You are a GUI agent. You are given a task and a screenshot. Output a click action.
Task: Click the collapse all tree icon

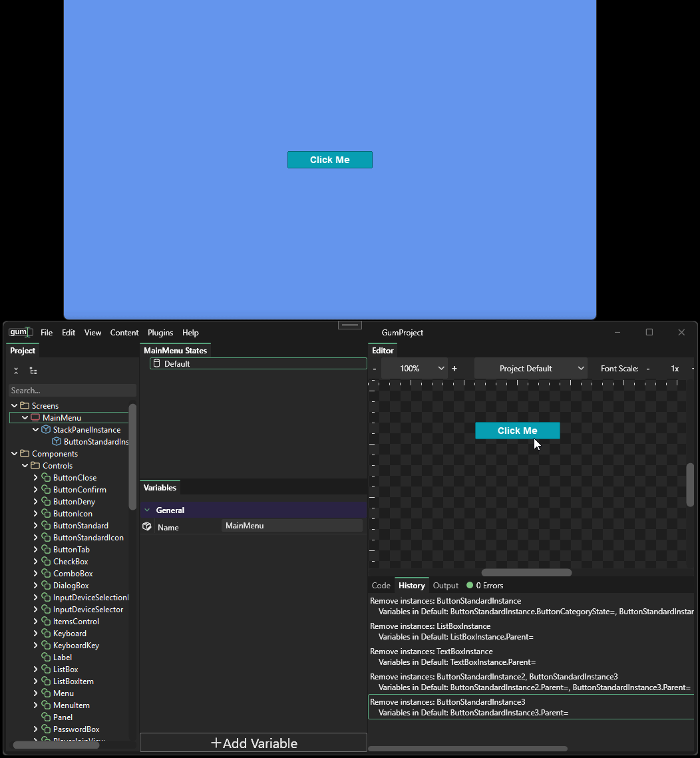coord(16,371)
